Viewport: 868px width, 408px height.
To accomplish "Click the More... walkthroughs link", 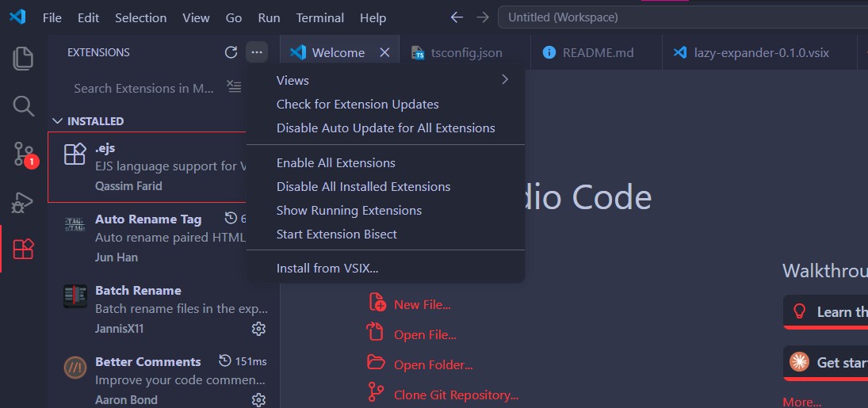I will tap(801, 402).
